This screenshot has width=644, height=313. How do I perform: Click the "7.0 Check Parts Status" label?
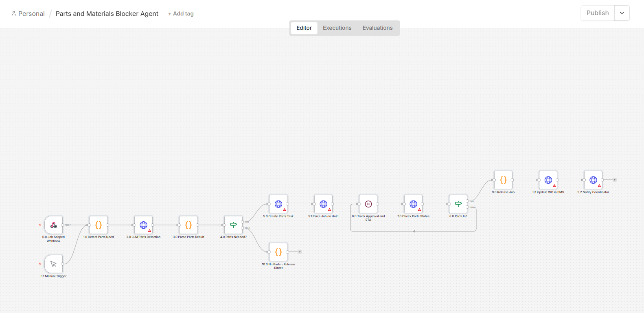pyautogui.click(x=414, y=216)
